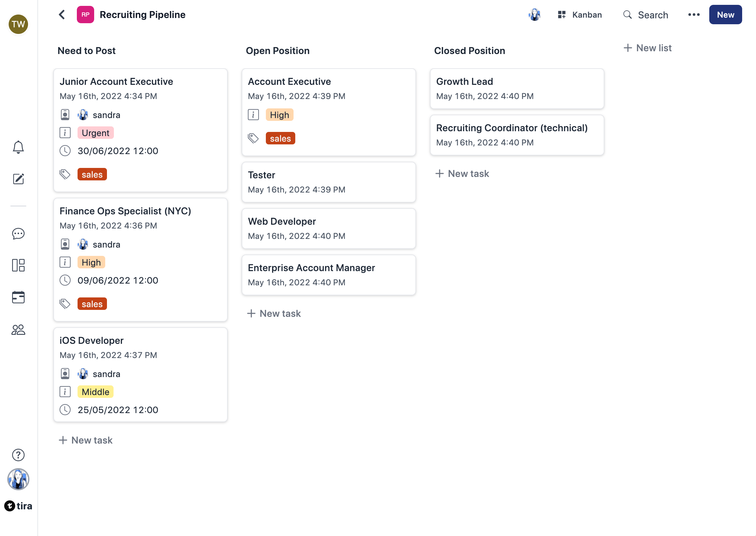This screenshot has height=536, width=756.
Task: Open the calendar icon in sidebar
Action: pyautogui.click(x=18, y=297)
